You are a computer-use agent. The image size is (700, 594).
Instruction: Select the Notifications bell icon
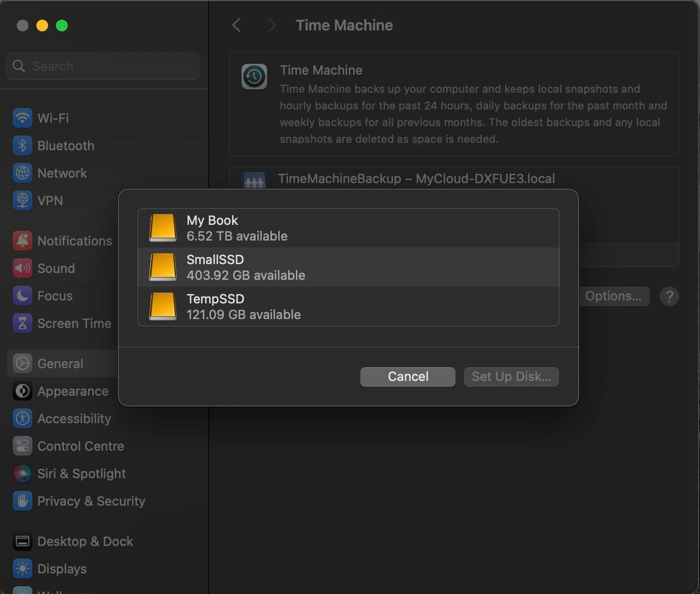click(x=22, y=241)
